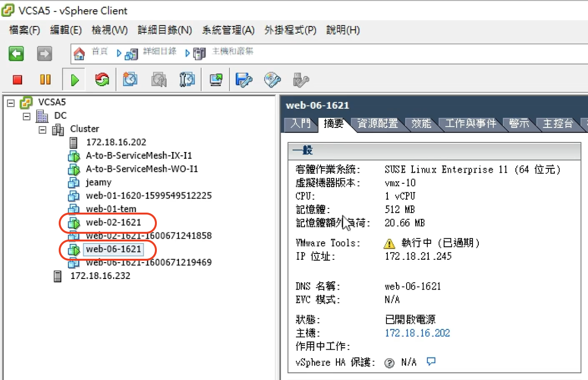588x380 pixels.
Task: Switch to the 摘要 tab
Action: click(334, 124)
